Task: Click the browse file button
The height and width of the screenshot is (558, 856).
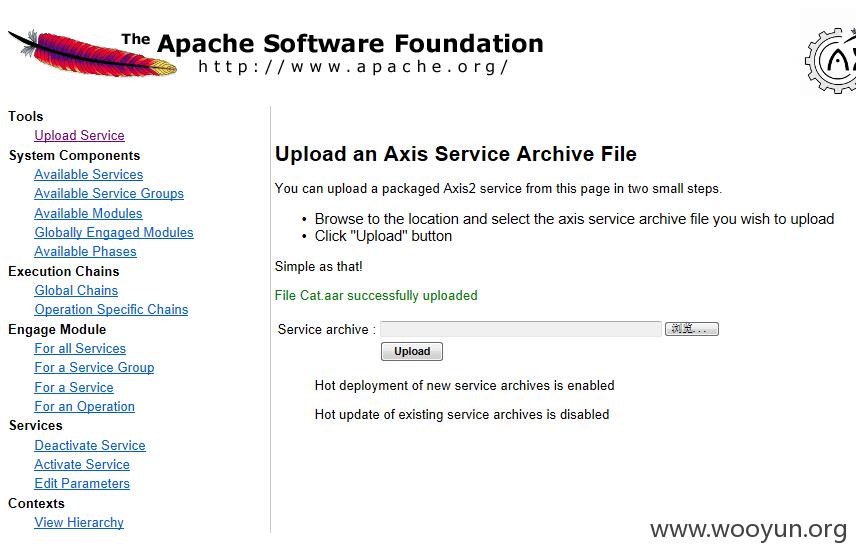Action: point(692,329)
